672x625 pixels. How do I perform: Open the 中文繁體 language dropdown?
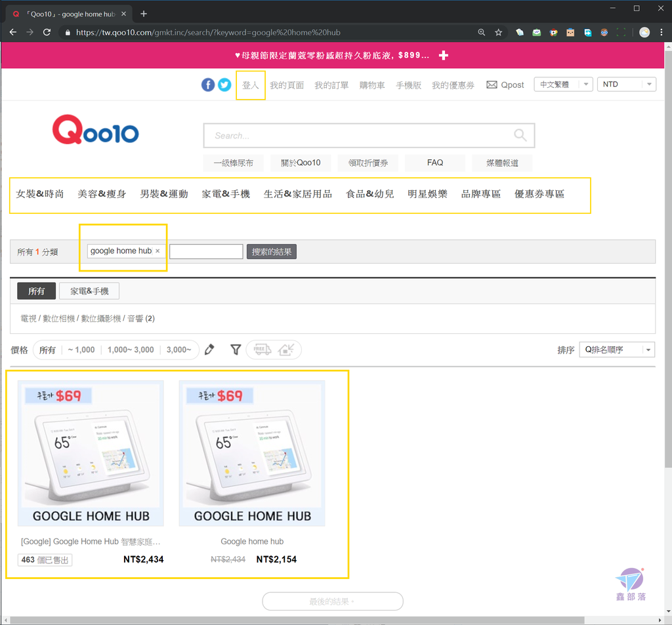(563, 85)
